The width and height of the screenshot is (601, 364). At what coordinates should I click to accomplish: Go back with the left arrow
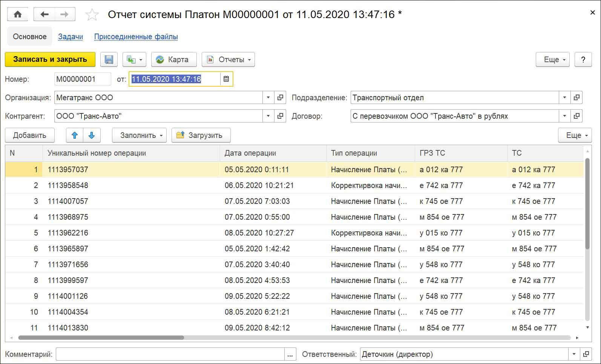click(x=44, y=14)
